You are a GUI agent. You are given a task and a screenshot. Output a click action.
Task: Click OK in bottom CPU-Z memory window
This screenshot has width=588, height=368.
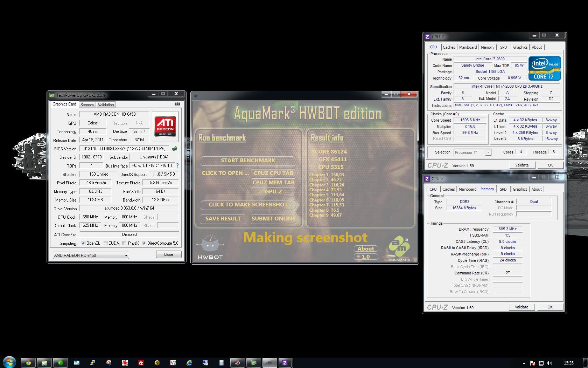click(550, 307)
